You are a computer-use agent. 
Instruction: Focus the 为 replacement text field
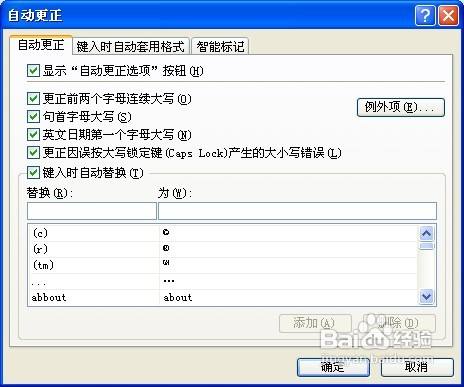coord(297,211)
